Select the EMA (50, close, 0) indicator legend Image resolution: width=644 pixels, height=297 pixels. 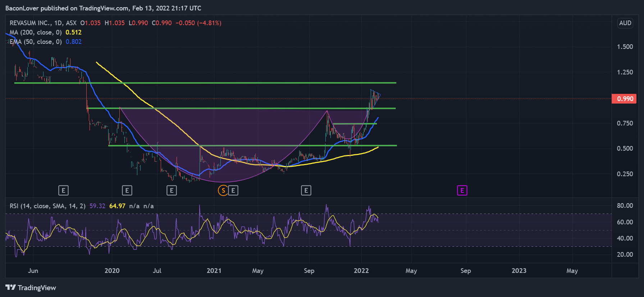[x=36, y=42]
